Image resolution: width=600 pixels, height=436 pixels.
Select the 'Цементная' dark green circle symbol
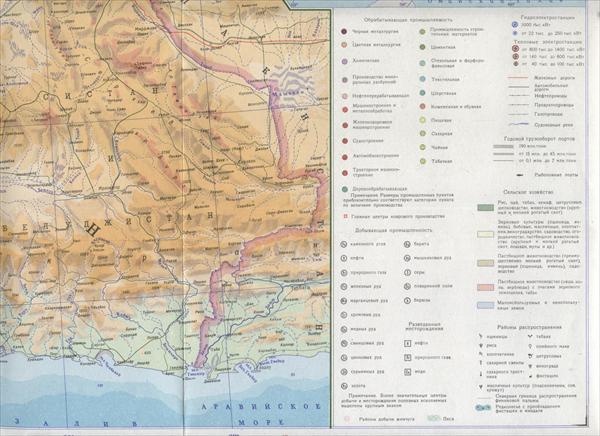tap(422, 47)
